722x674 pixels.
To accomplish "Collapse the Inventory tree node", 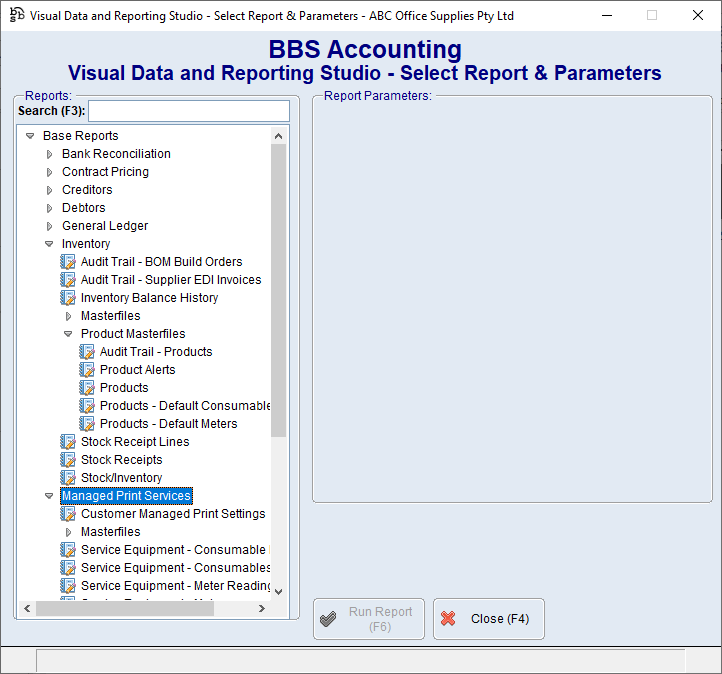I will (x=49, y=244).
